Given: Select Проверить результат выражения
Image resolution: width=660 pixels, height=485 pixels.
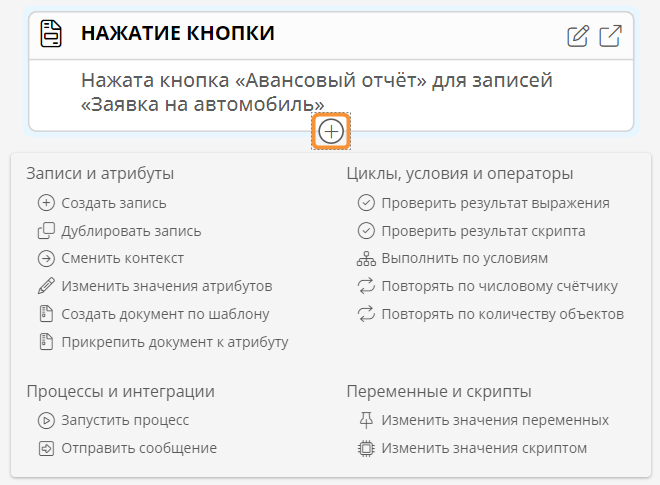Looking at the screenshot, I should (495, 203).
